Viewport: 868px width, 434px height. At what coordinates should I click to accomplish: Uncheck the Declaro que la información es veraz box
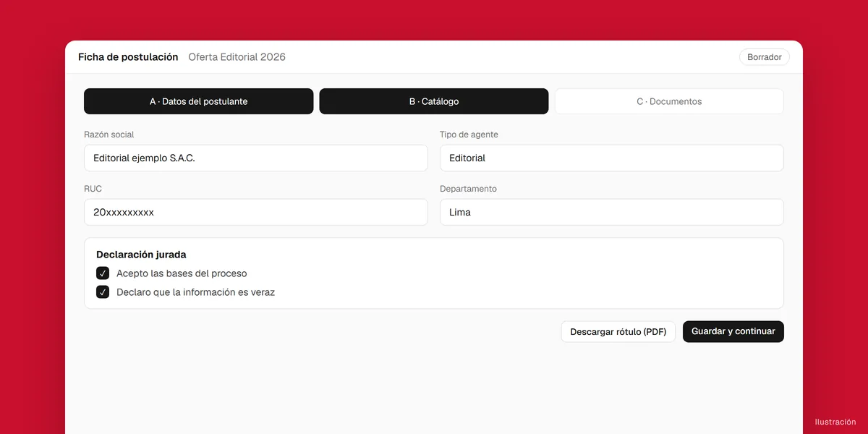(x=103, y=292)
